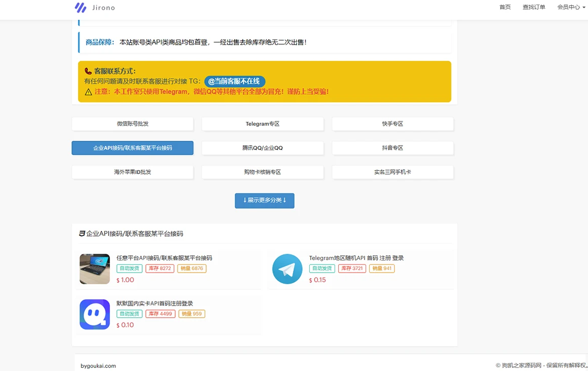The height and width of the screenshot is (371, 588).
Task: Click the green 自动发货 badge on first product
Action: pos(128,268)
